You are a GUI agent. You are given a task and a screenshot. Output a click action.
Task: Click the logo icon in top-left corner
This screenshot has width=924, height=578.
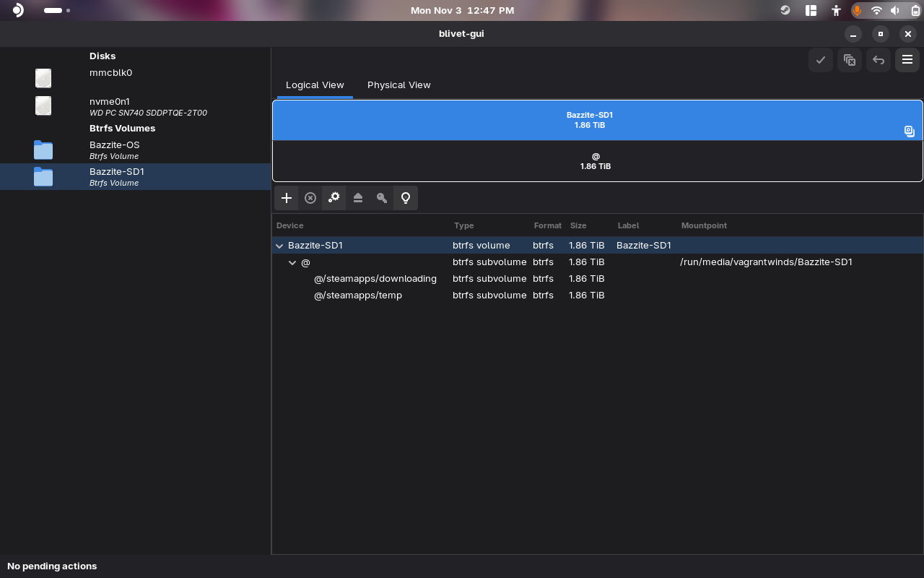[x=18, y=10]
